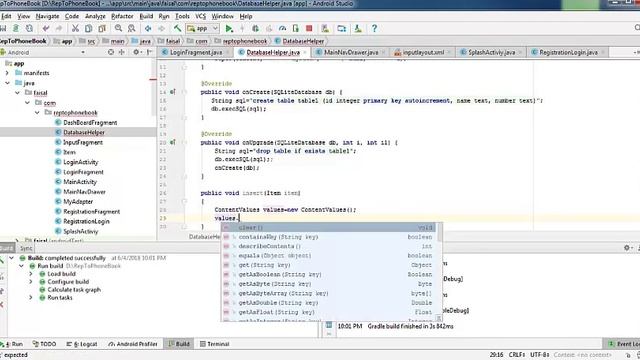Collapse the reptophonebook package

click(x=37, y=113)
